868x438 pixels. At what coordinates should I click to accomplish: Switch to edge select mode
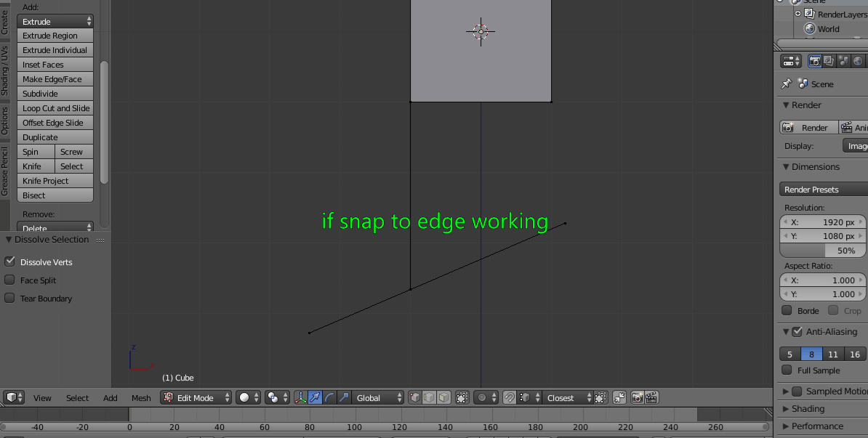pos(429,397)
